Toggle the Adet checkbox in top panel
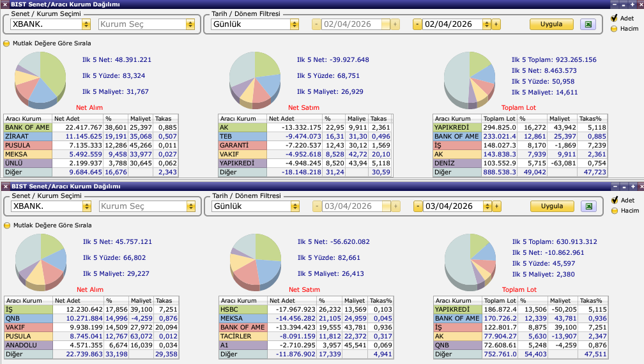The height and width of the screenshot is (364, 644). pos(614,19)
